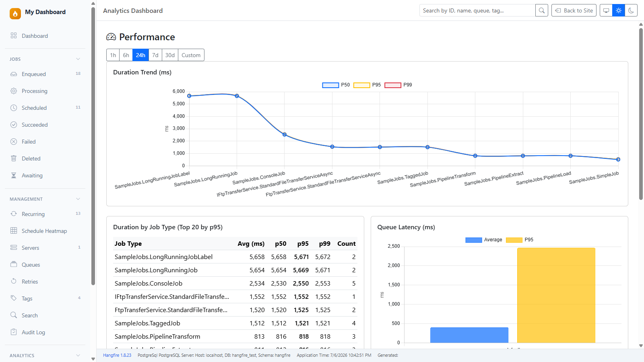Click the Dashboard grid icon
644x362 pixels.
14,36
